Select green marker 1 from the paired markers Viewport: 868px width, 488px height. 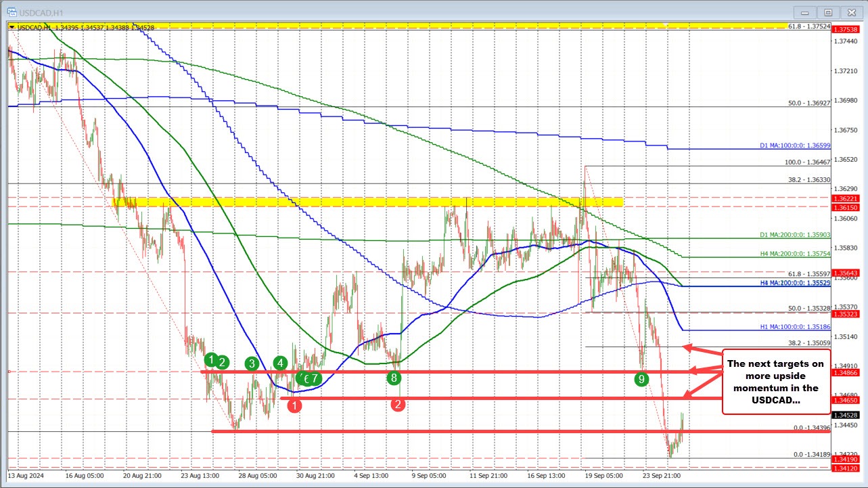[212, 359]
